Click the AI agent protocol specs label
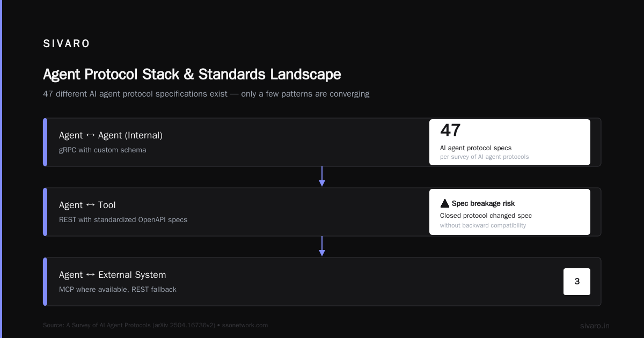 (x=475, y=148)
